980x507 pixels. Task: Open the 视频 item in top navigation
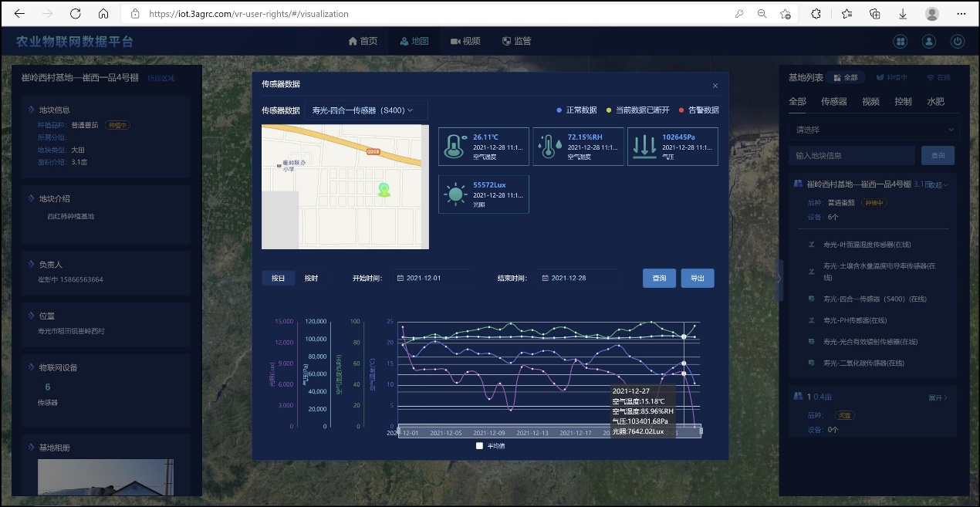point(465,42)
